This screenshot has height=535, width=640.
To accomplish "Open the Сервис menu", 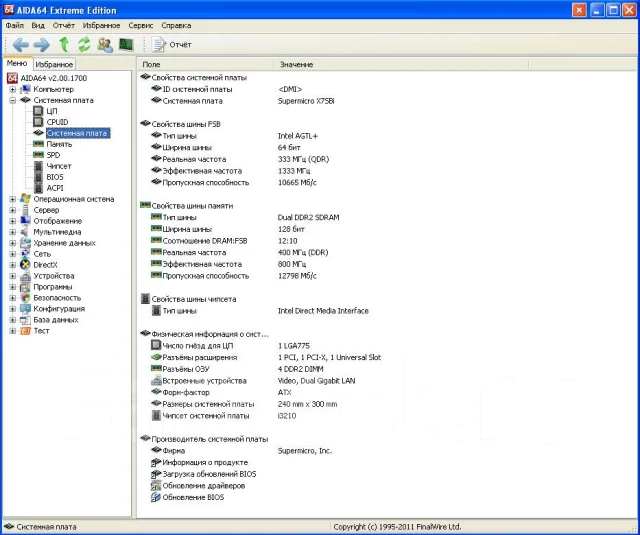I will pyautogui.click(x=140, y=25).
